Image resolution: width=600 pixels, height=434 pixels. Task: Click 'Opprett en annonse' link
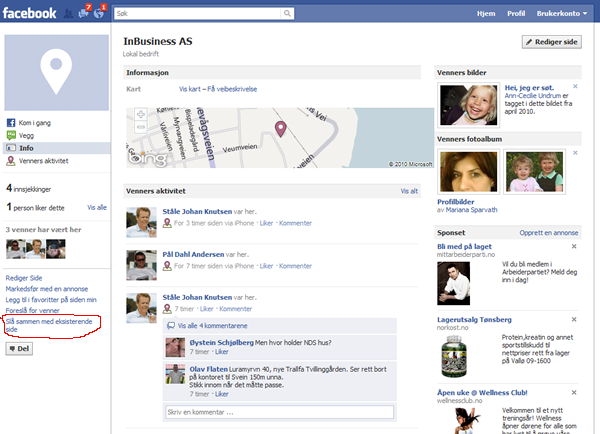click(549, 233)
